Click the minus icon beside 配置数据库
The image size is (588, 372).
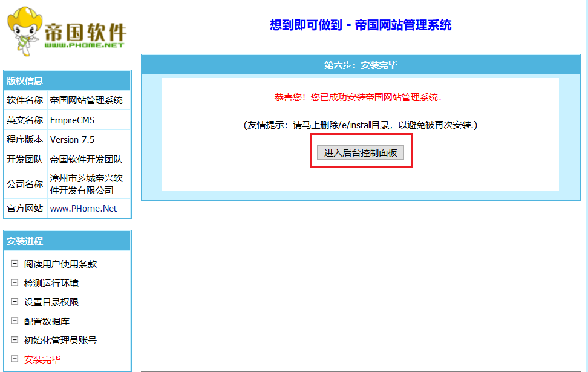(15, 321)
